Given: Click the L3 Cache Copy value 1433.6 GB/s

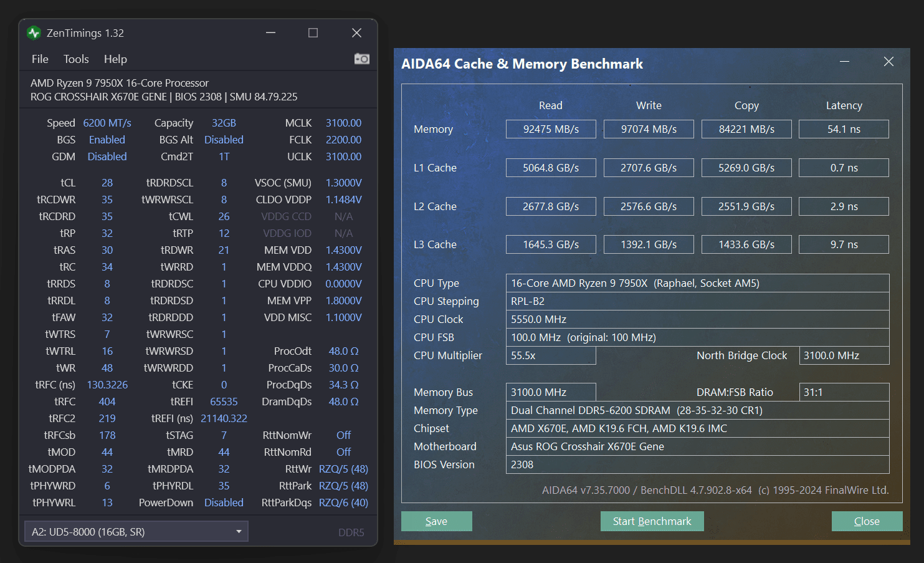Looking at the screenshot, I should (746, 244).
